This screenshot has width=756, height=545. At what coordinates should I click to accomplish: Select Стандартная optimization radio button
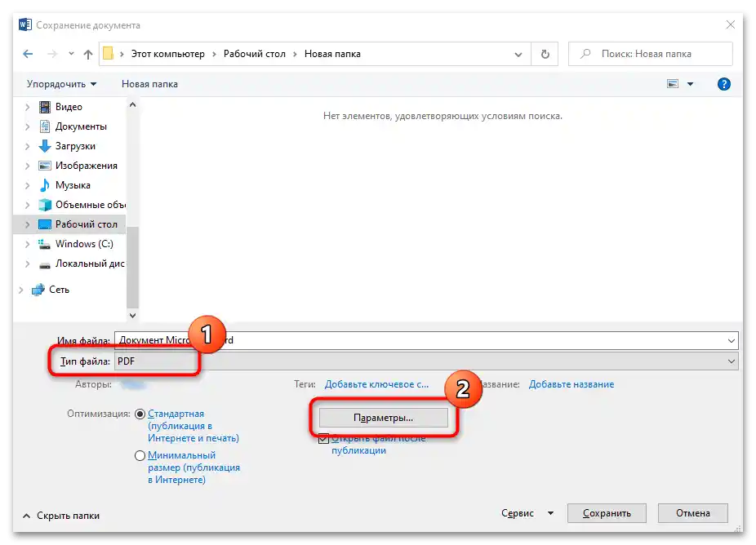tap(140, 414)
